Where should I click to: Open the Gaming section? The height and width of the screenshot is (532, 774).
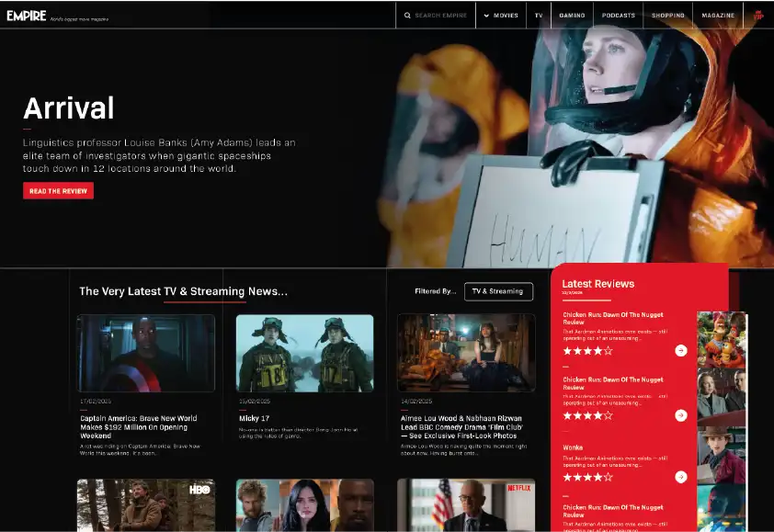point(572,16)
